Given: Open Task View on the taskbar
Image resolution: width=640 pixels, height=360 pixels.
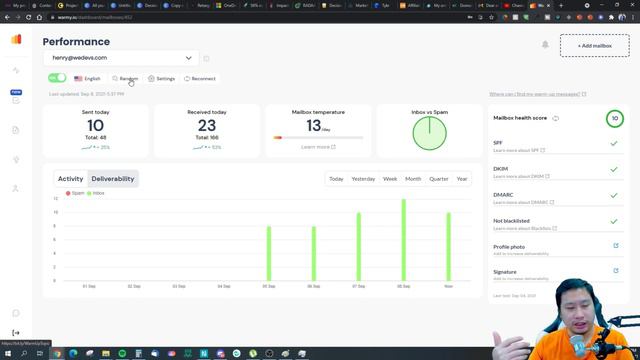Looking at the screenshot, I should (x=40, y=353).
